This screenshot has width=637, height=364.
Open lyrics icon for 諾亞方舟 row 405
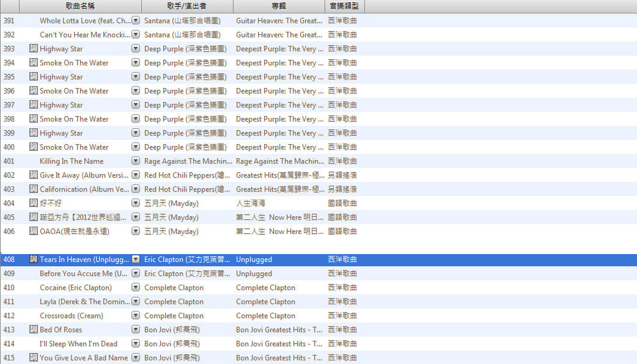pos(33,217)
